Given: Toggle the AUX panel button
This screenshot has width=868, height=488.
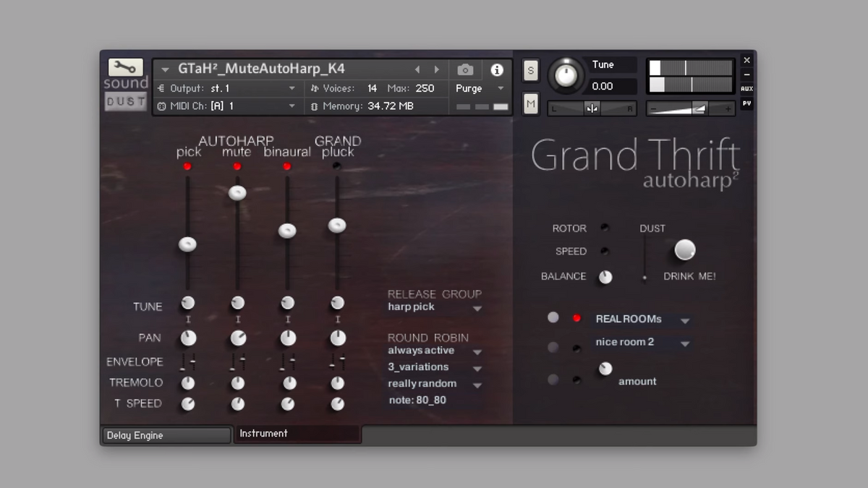Looking at the screenshot, I should (x=746, y=89).
